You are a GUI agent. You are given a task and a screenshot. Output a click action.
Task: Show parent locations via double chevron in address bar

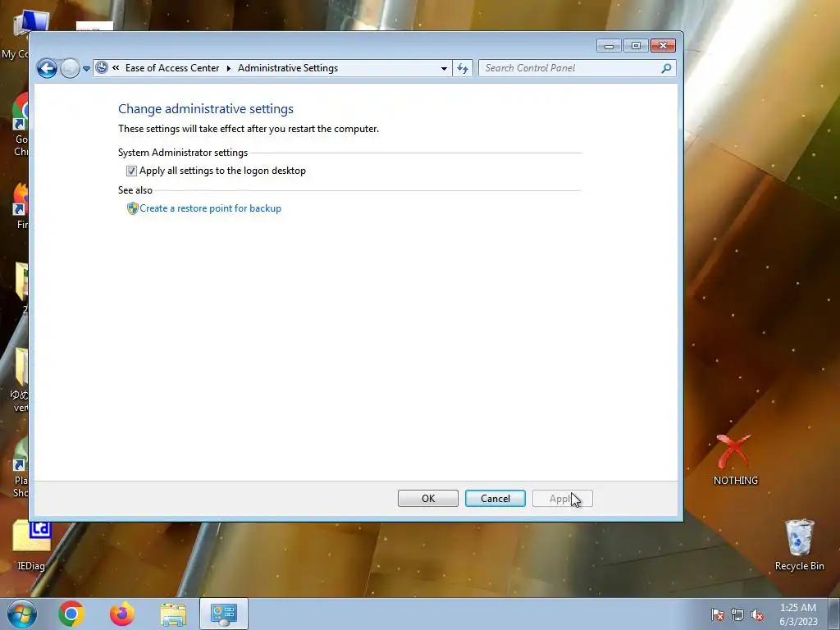(116, 67)
